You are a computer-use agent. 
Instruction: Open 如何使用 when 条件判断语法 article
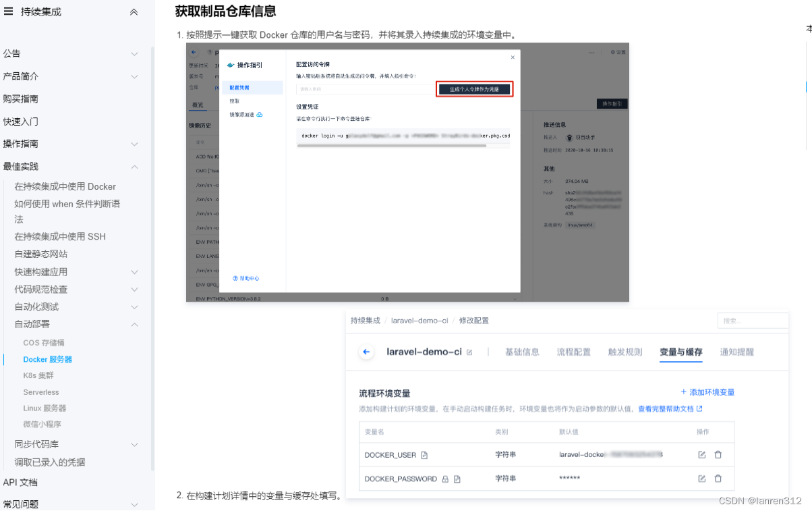(x=67, y=211)
